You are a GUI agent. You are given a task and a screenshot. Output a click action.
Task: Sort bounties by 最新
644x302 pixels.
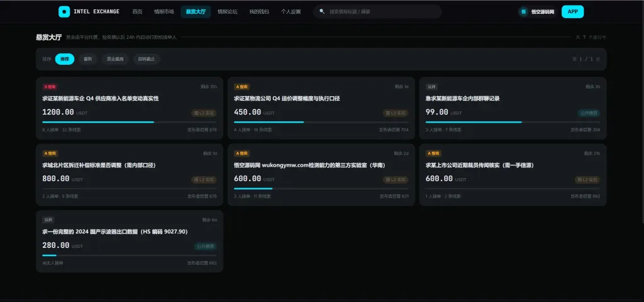pos(88,59)
